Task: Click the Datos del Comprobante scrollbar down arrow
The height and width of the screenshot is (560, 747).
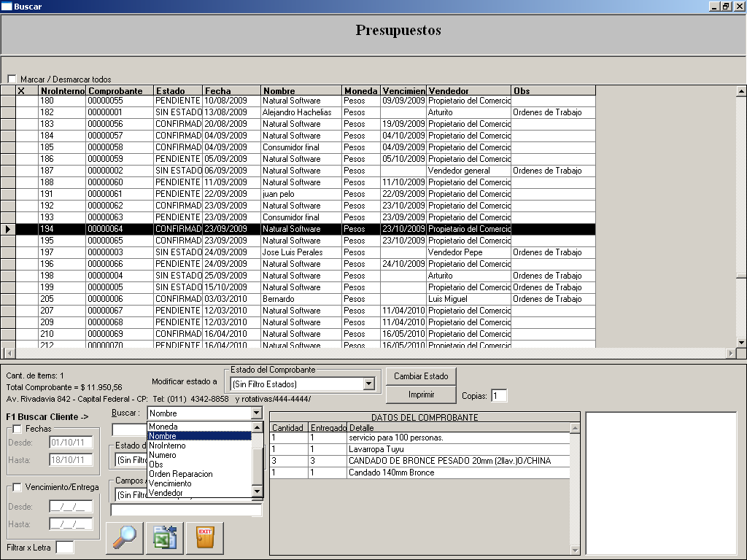Action: [x=575, y=550]
